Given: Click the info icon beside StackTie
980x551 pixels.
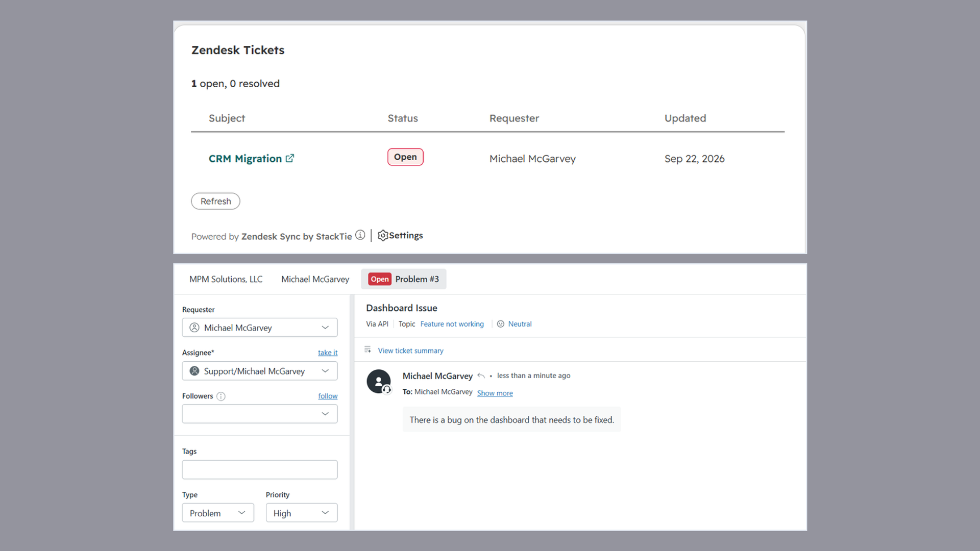Looking at the screenshot, I should 360,235.
